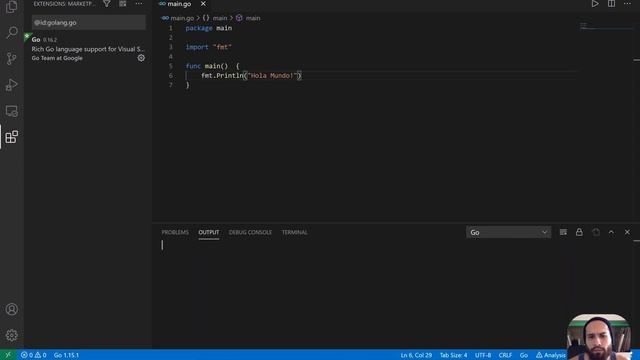Switch to the Terminal panel tab
This screenshot has width=640, height=360.
click(294, 232)
